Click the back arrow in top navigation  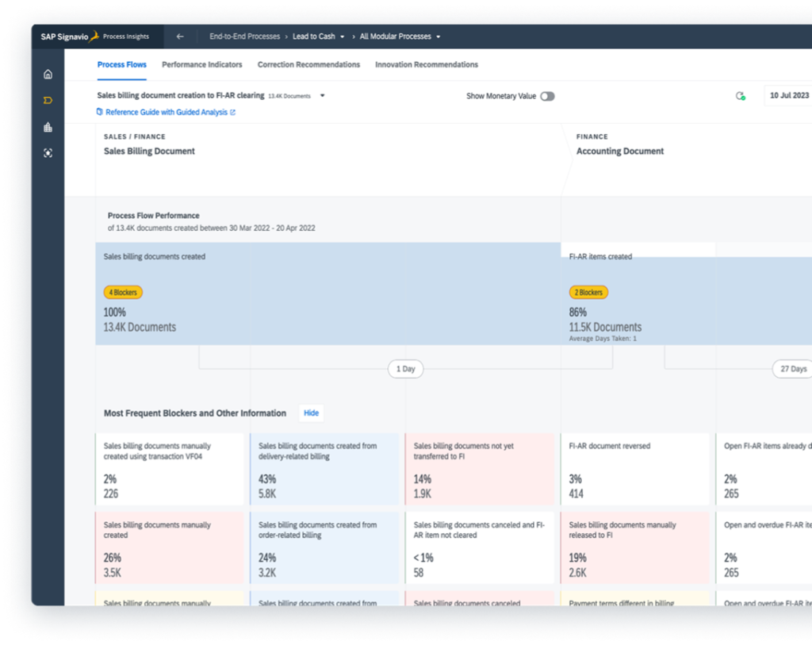pyautogui.click(x=179, y=36)
